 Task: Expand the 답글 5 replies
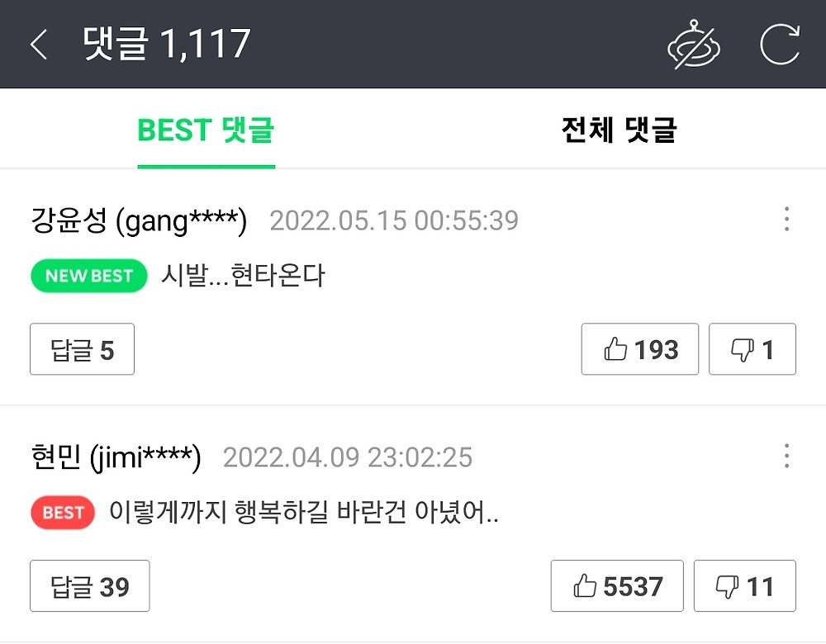(82, 349)
